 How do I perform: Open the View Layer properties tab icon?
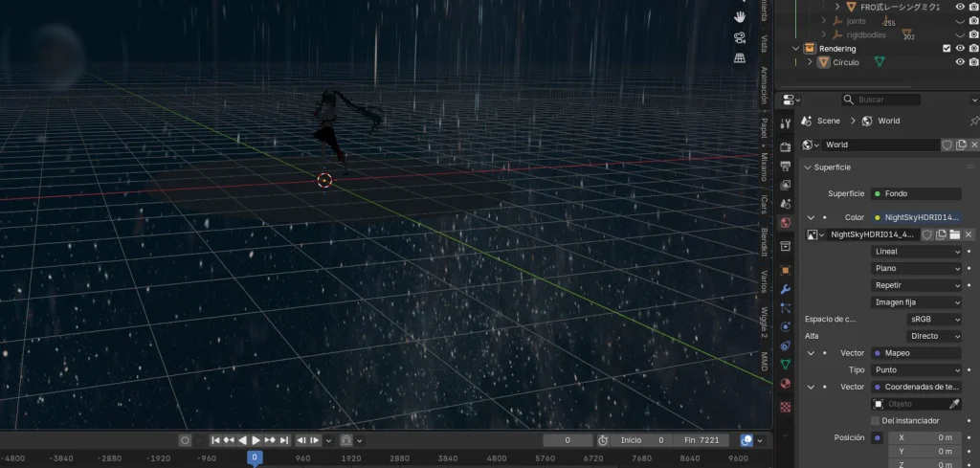(x=786, y=185)
